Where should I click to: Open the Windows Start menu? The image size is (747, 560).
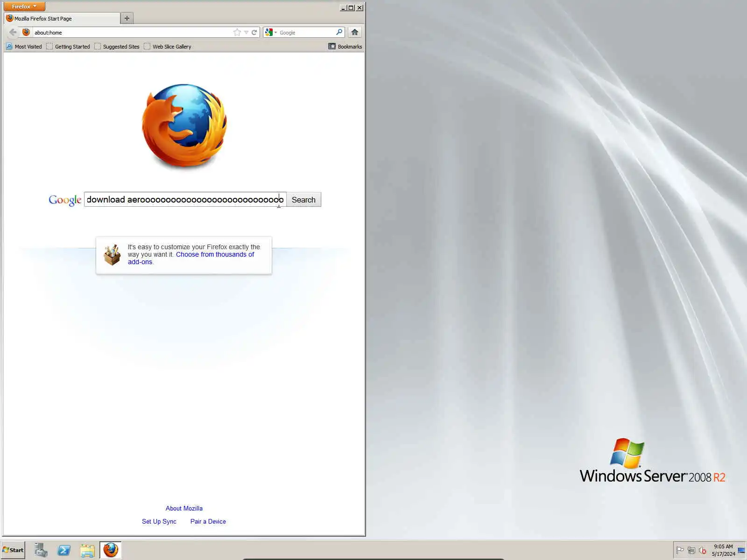pyautogui.click(x=13, y=550)
